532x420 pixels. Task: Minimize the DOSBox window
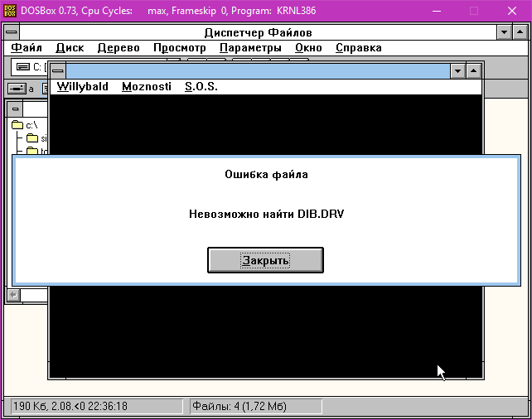point(437,11)
